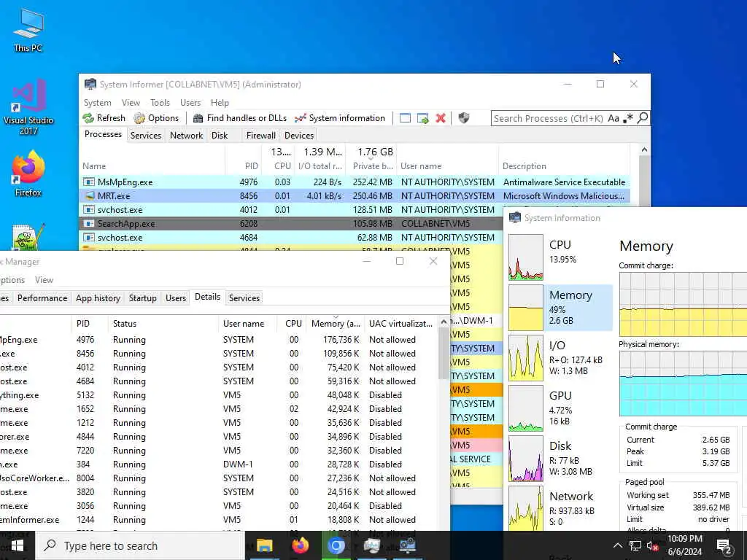Switch to Startup tab in Task Manager
747x560 pixels.
tap(142, 298)
